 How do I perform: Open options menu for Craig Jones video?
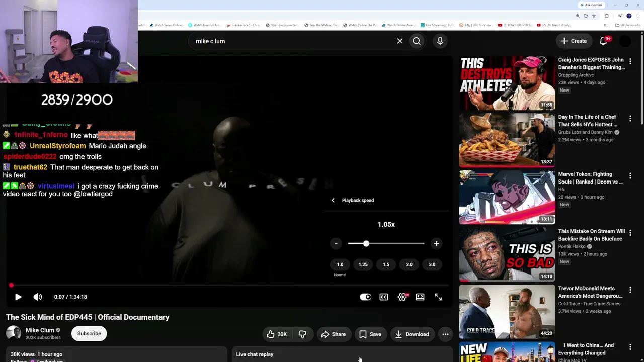tap(630, 61)
